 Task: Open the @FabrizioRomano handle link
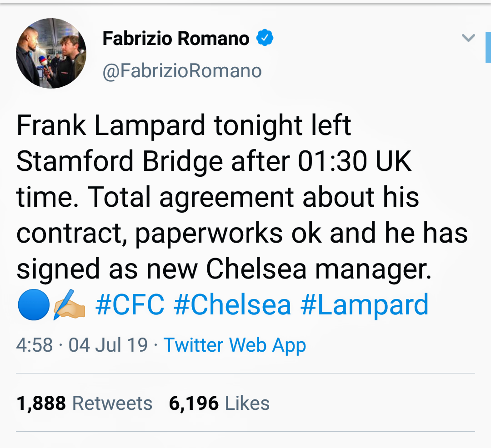tap(182, 71)
